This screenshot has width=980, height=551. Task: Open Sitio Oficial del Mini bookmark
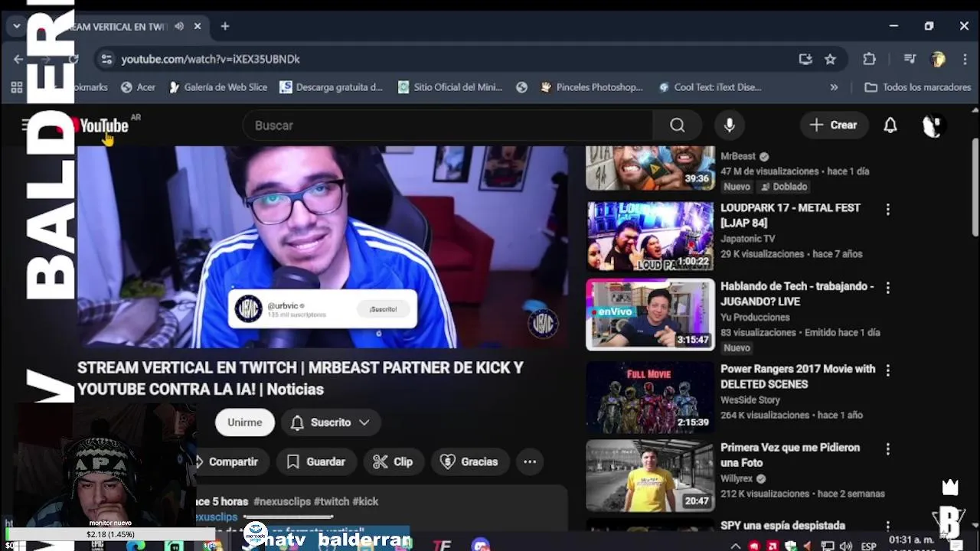(x=450, y=87)
